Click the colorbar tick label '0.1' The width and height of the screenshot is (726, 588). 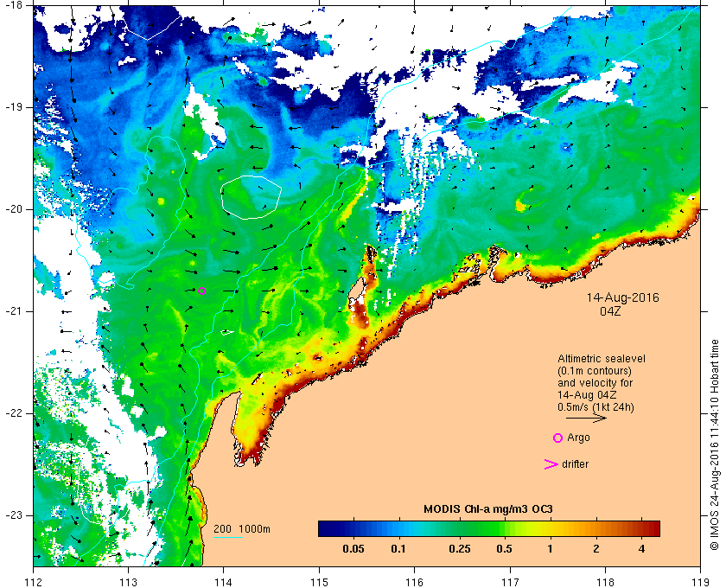point(398,549)
